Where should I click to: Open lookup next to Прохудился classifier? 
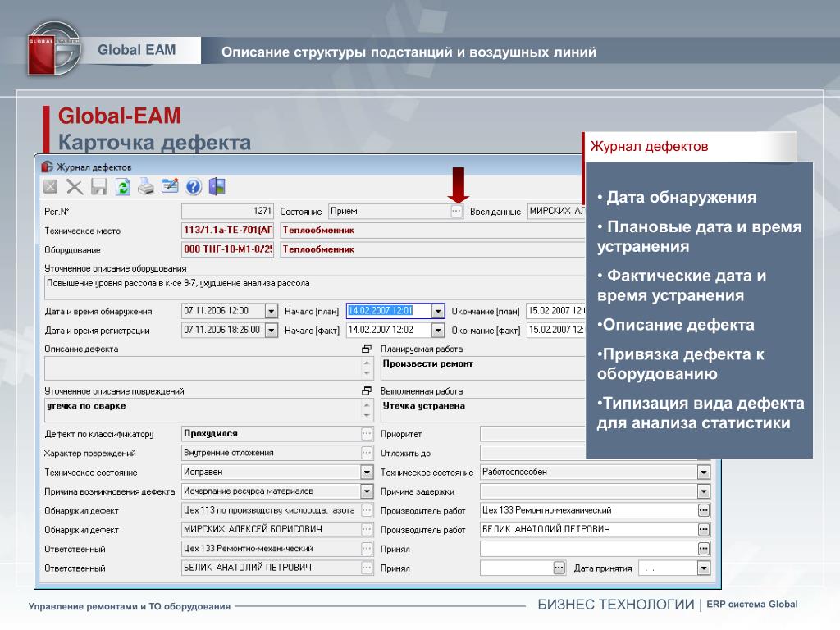[x=367, y=433]
